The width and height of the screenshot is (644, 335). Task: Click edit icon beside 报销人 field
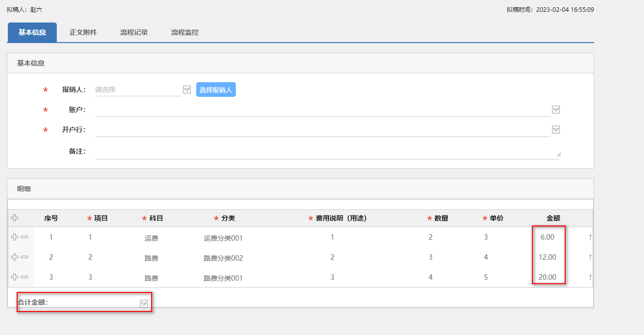point(187,89)
